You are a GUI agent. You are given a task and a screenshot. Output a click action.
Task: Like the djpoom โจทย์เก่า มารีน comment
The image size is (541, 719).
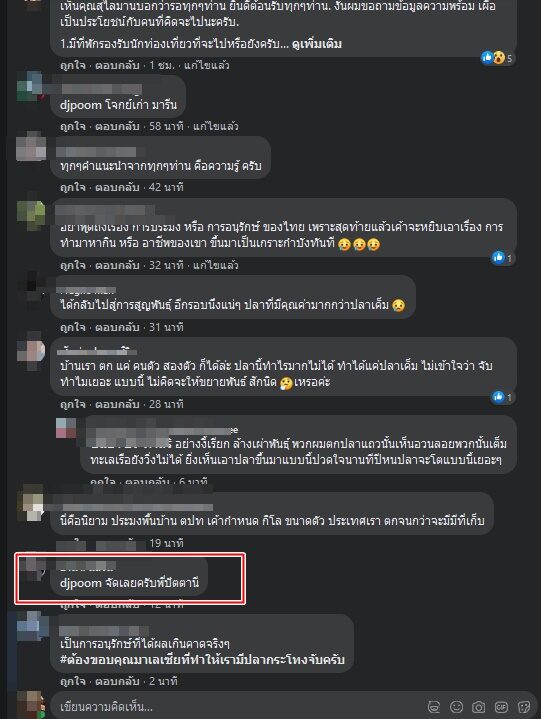[72, 126]
